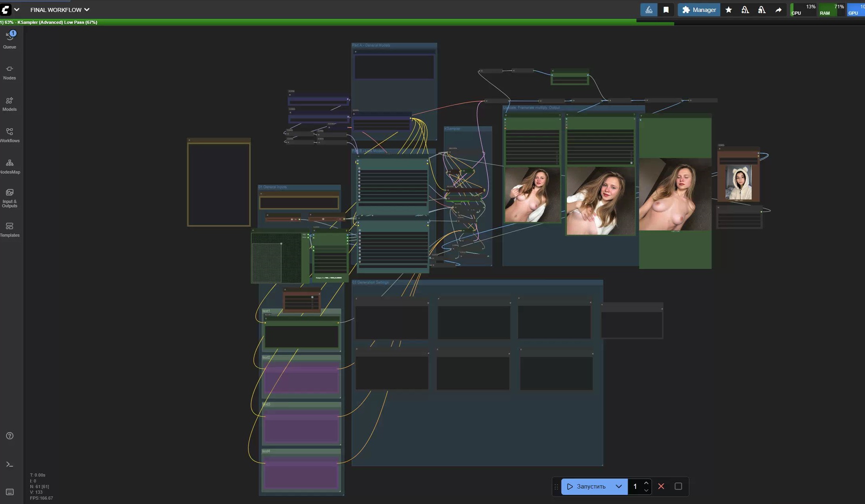Viewport: 865px width, 504px height.
Task: Toggle the bookmark icon in top toolbar
Action: [666, 10]
